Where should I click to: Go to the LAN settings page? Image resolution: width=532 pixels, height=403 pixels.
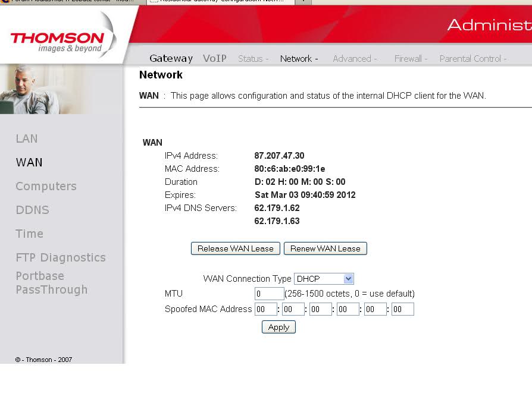27,138
